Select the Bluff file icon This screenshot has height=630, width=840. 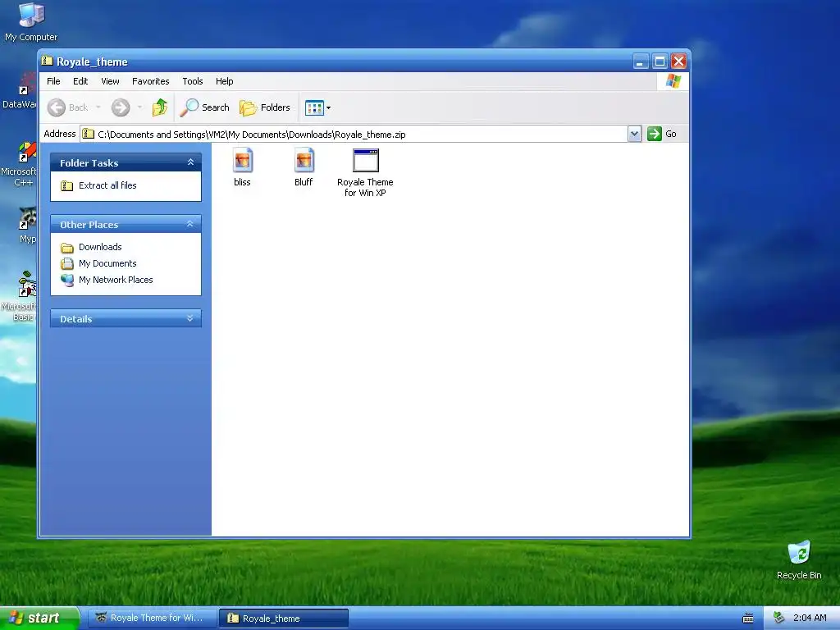304,161
